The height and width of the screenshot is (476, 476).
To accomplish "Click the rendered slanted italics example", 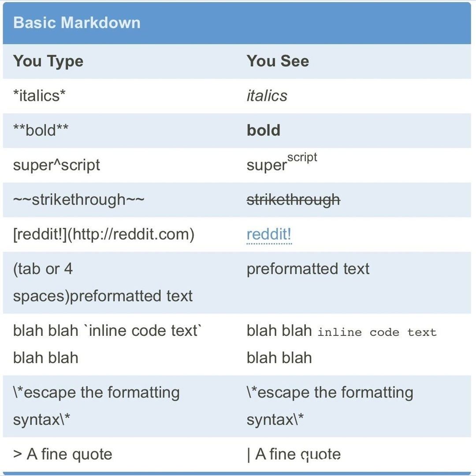I will (x=267, y=96).
